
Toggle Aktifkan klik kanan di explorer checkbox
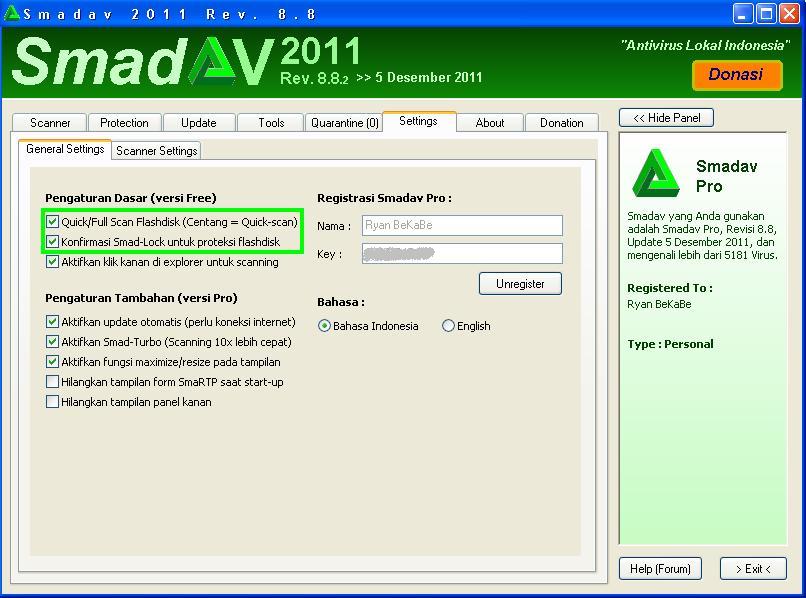click(x=52, y=262)
